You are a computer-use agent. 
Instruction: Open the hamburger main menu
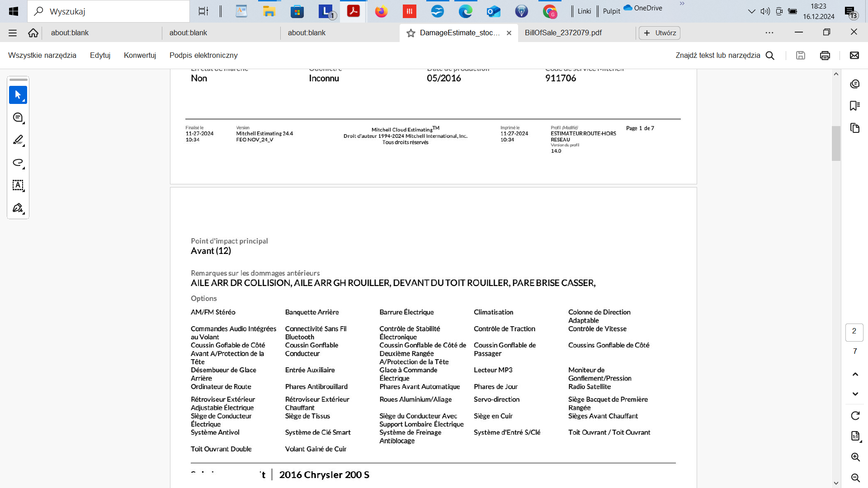13,33
